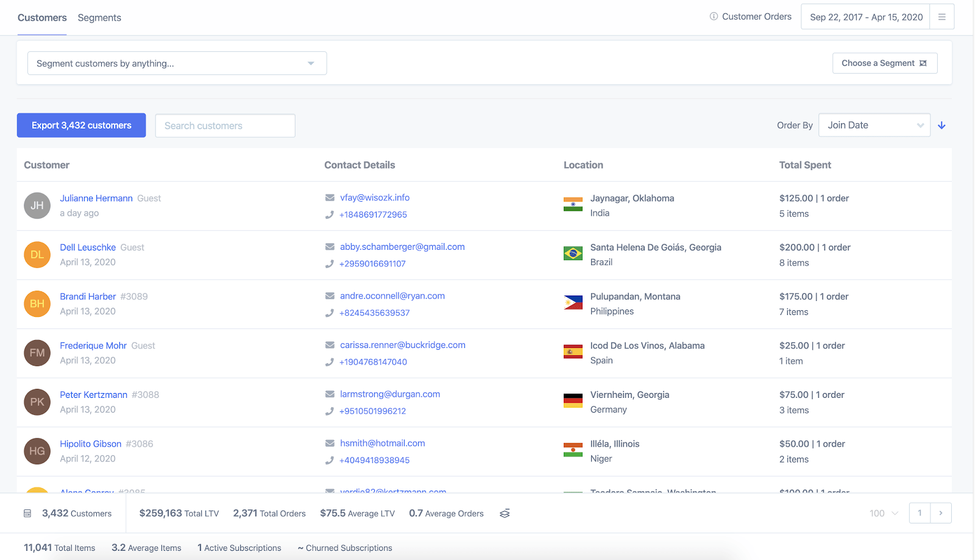Focus the Search customers input field
This screenshot has height=560, width=975.
coord(225,126)
